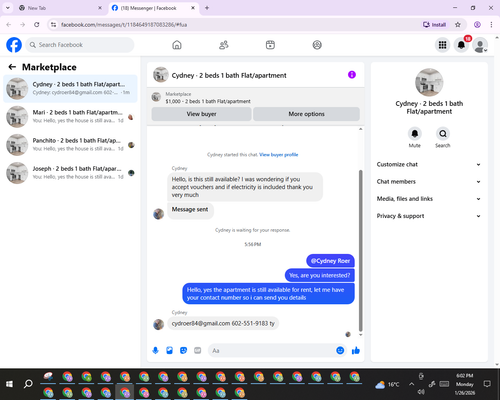Click the Marketplace listing $1,000 banner
The width and height of the screenshot is (500, 400).
[x=256, y=98]
